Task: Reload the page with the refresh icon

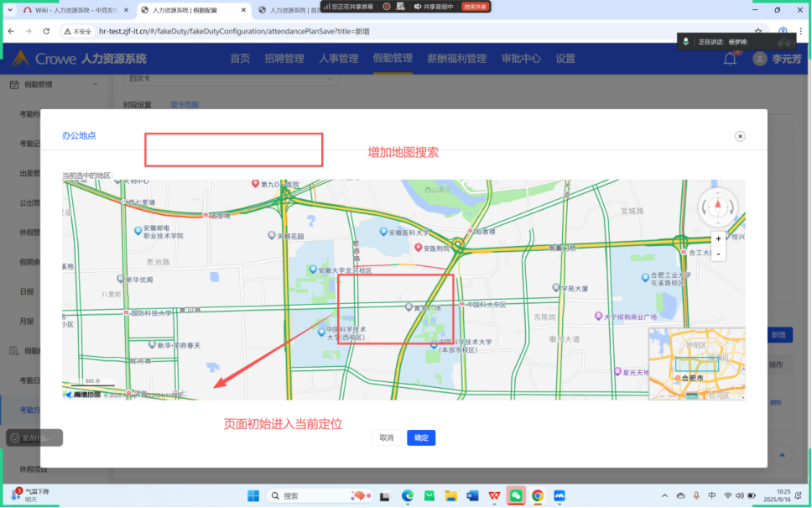Action: coord(46,31)
